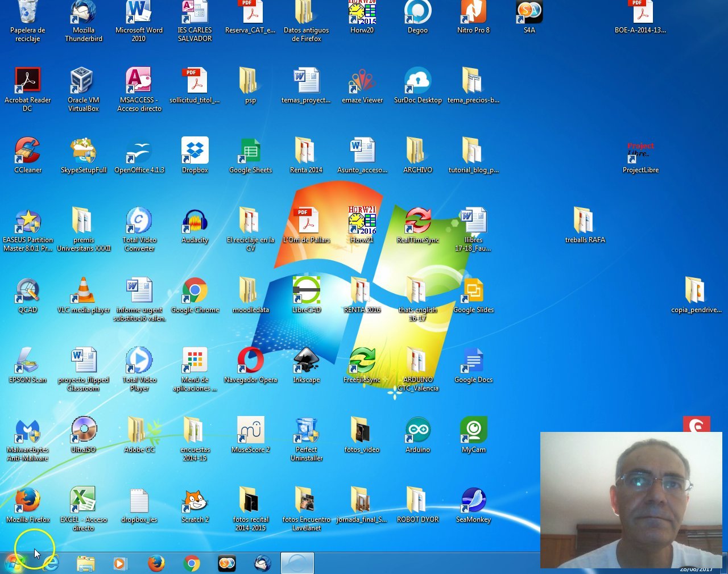
Task: Select the Arduino desktop shortcut
Action: pos(417,431)
